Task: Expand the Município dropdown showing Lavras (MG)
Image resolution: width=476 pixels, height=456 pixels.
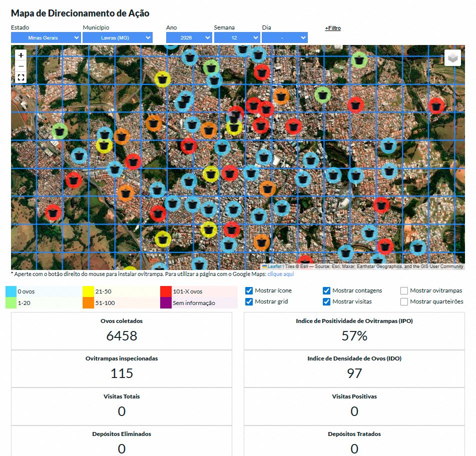Action: click(117, 37)
